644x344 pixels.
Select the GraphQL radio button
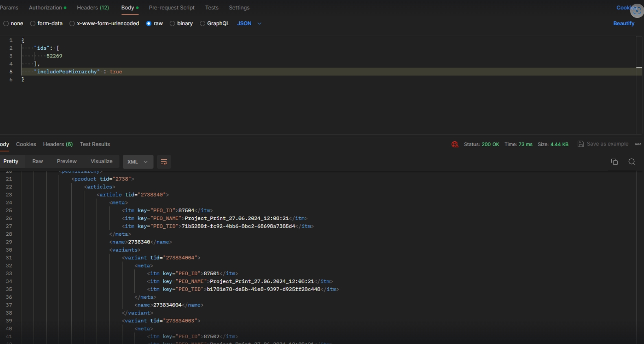pyautogui.click(x=202, y=24)
